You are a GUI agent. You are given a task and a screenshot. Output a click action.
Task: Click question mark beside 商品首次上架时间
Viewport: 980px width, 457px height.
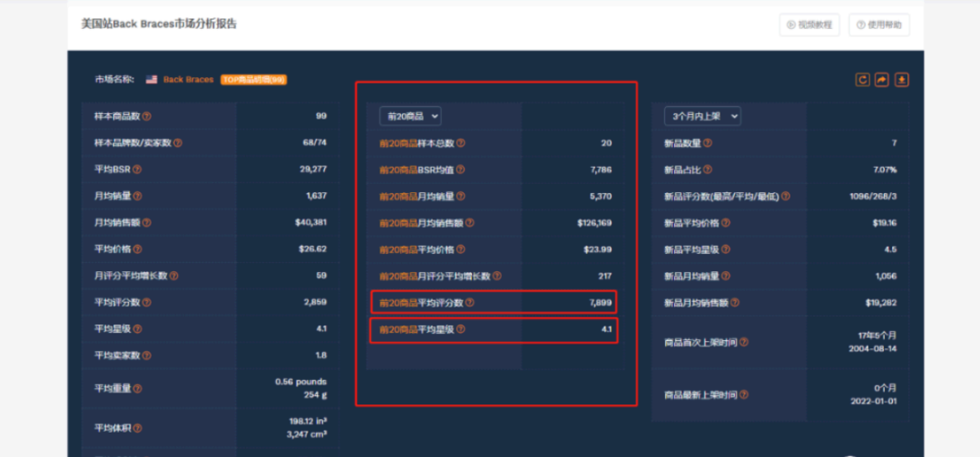[x=744, y=342]
